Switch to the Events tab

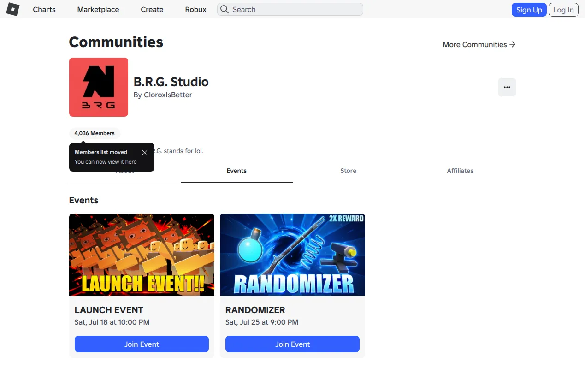tap(236, 171)
